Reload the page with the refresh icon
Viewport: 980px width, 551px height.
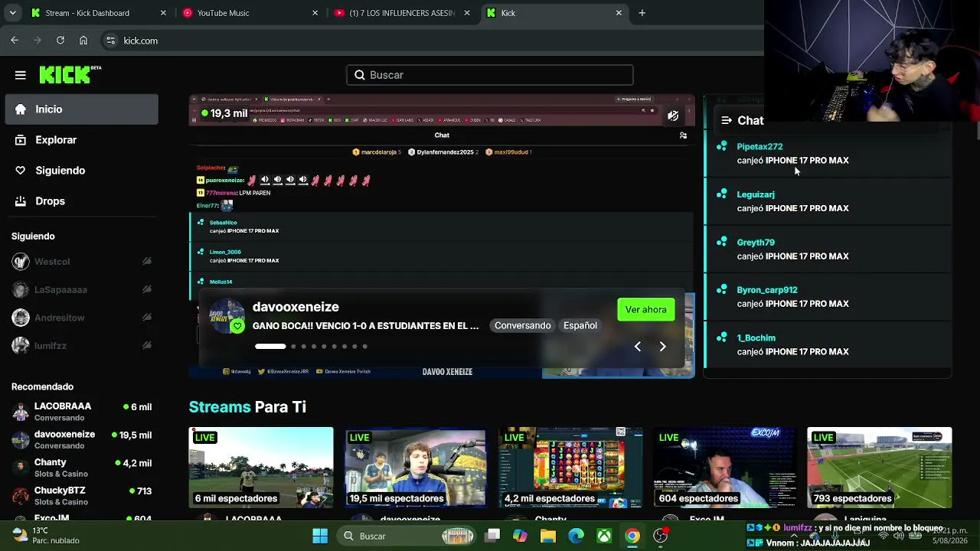coord(60,41)
